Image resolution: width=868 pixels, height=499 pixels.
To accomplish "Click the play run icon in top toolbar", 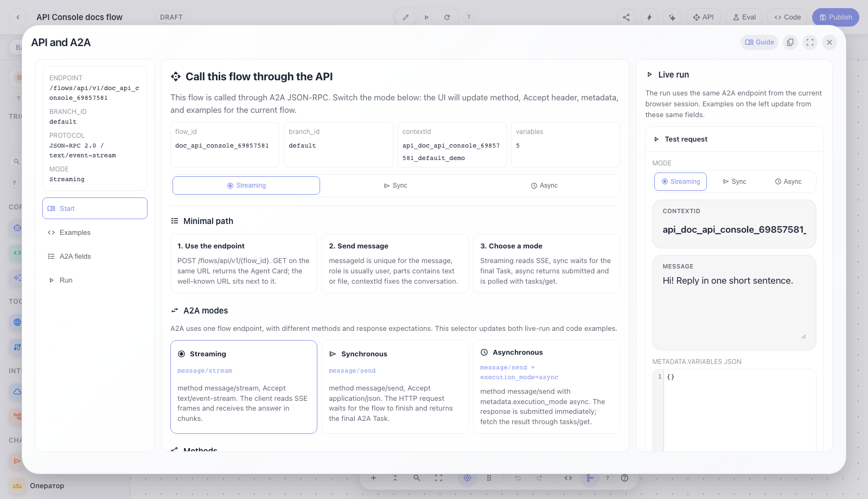I will click(x=426, y=17).
